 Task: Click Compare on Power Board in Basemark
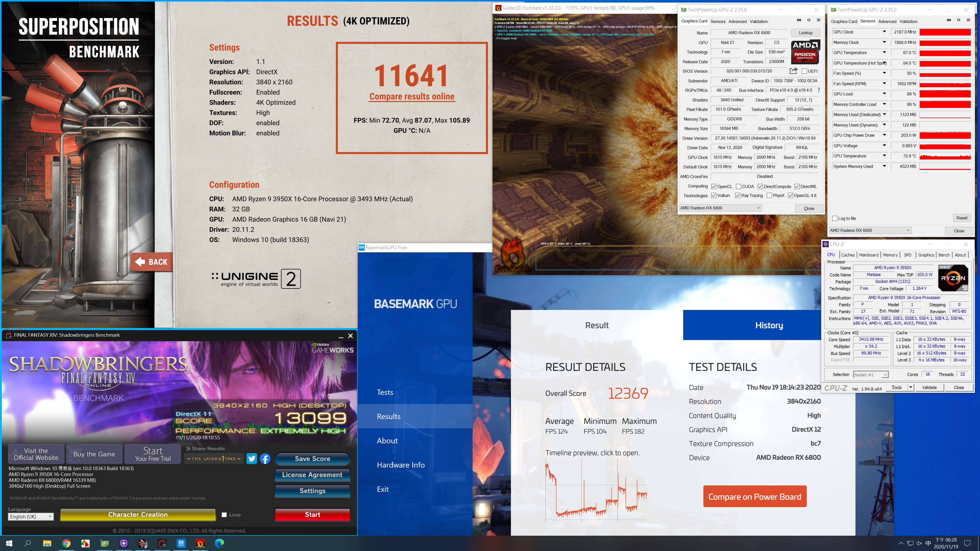click(755, 496)
